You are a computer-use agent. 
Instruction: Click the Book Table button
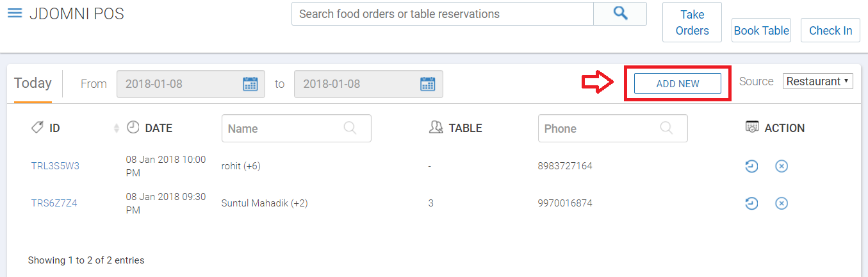[x=761, y=30]
